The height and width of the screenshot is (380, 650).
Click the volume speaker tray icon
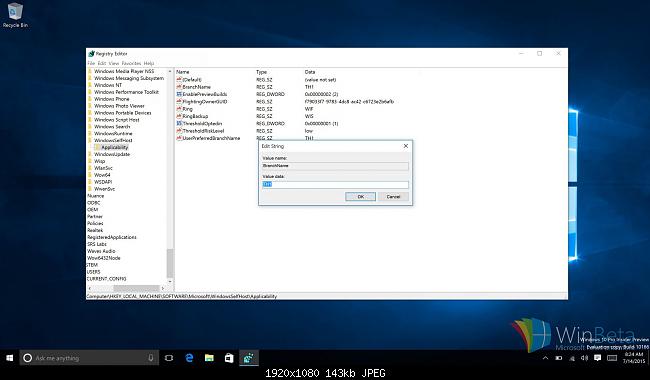585,358
